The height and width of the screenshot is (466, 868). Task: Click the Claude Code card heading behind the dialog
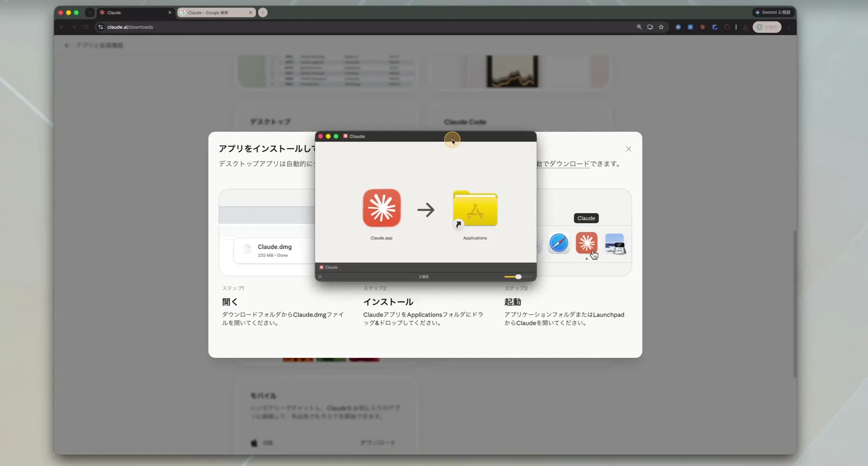pos(465,122)
